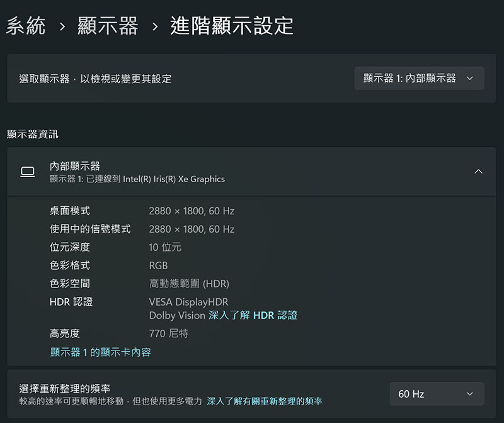Click the chevron in 60 Hz dropdown
The height and width of the screenshot is (423, 504).
[x=469, y=394]
